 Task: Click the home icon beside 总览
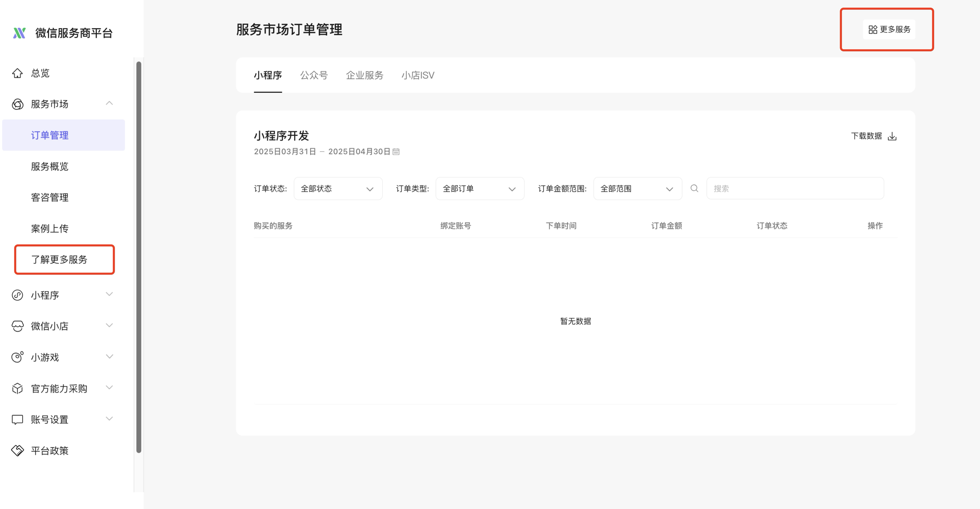(x=17, y=73)
